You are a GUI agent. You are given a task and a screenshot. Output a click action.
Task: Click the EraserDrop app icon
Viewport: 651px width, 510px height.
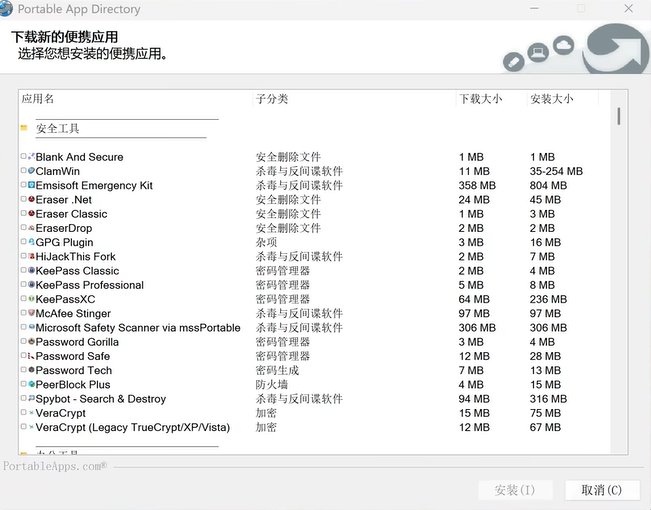(x=31, y=228)
